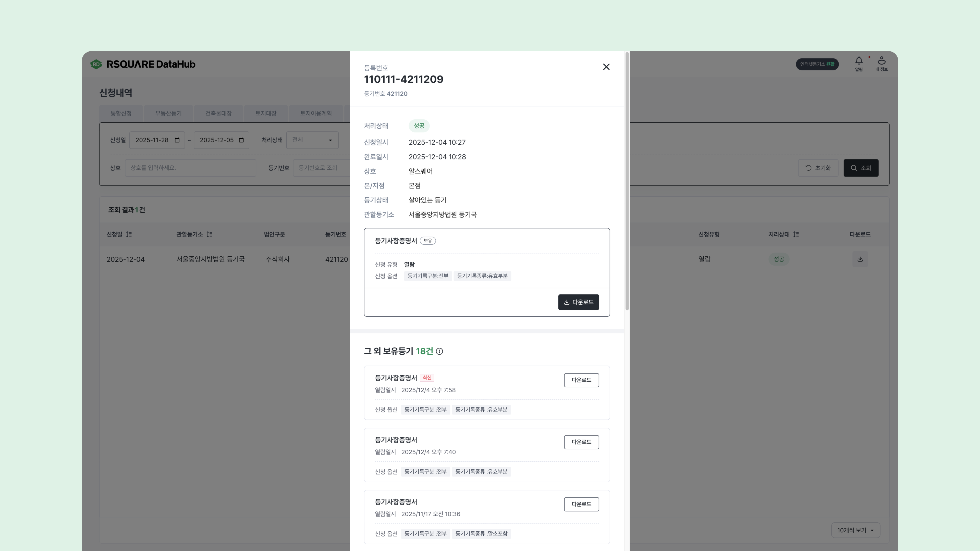Click the 상호 search input field
This screenshot has width=980, height=551.
pos(190,168)
